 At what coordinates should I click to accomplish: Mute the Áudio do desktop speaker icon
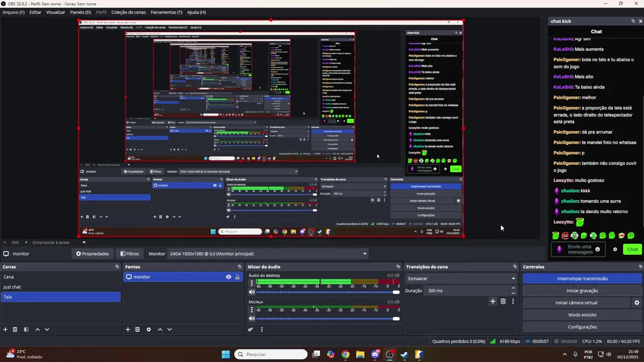pos(252,292)
